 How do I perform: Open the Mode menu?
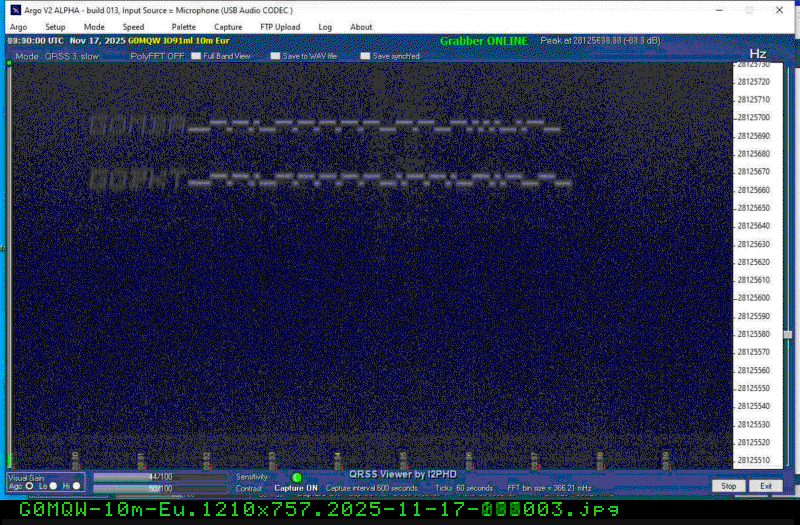click(x=94, y=27)
